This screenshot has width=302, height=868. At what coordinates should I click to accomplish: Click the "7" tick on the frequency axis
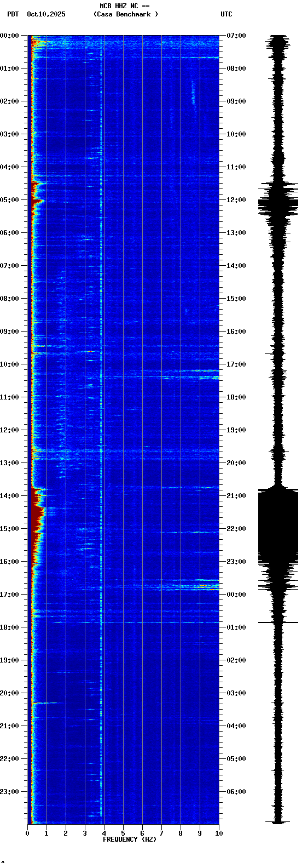click(161, 833)
